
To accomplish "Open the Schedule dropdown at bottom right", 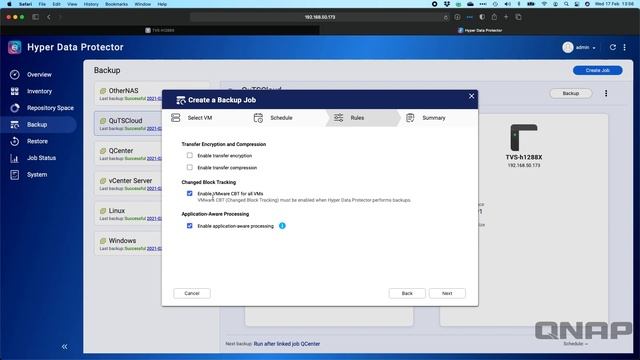I will tap(576, 344).
